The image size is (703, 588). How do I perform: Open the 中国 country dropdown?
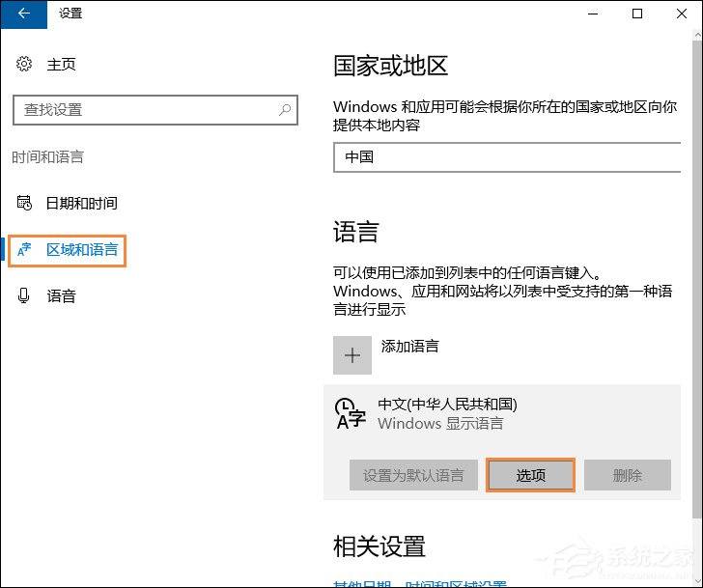[x=507, y=156]
